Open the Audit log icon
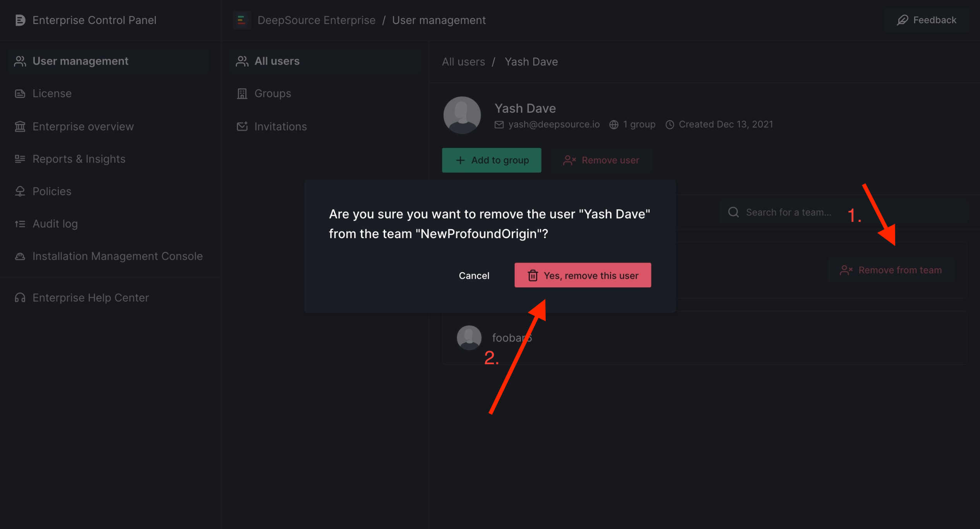Viewport: 980px width, 529px height. (20, 223)
